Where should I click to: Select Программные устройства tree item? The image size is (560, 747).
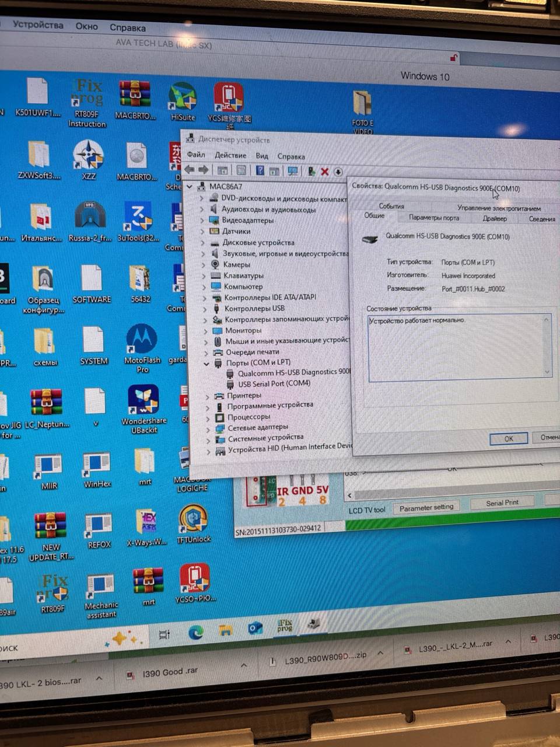(270, 405)
